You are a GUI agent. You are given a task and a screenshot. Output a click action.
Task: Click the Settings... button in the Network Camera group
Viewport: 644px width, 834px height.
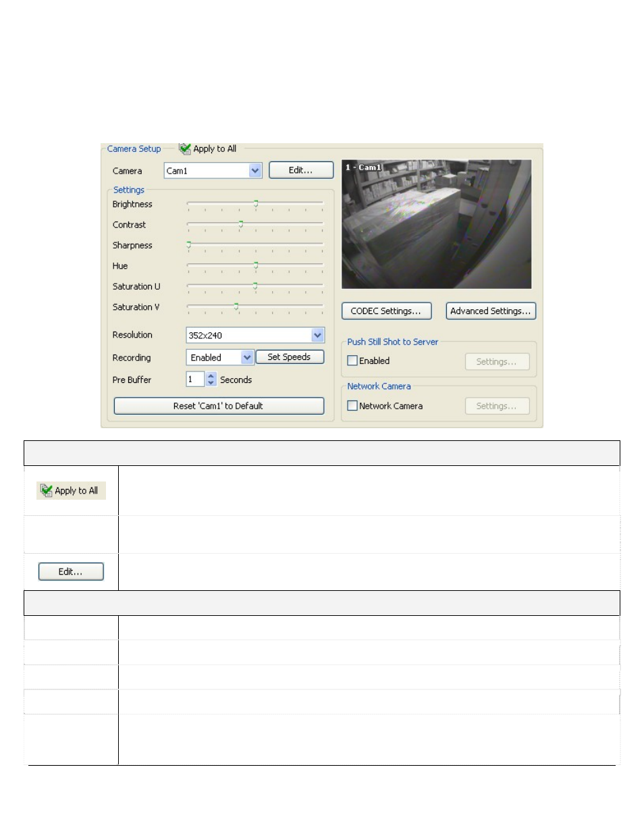497,406
